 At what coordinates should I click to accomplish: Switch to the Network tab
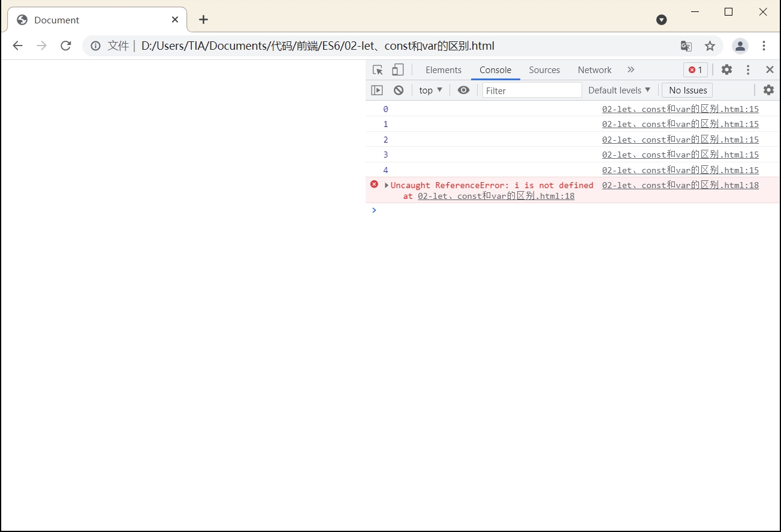[595, 70]
